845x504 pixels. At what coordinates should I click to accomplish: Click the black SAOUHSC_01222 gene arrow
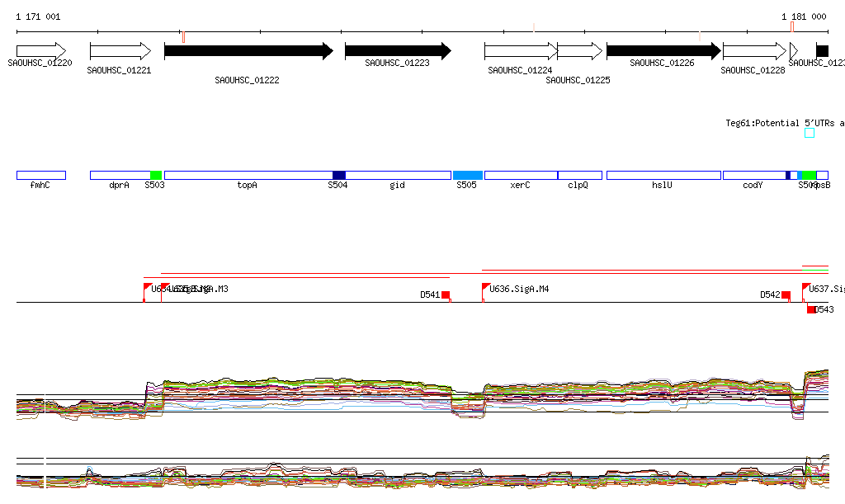[x=248, y=51]
